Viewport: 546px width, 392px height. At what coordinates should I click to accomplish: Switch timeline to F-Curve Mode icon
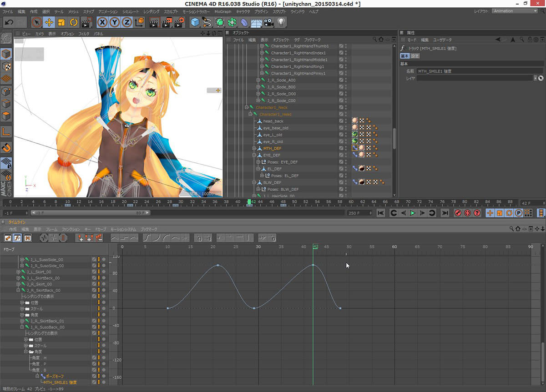(17, 238)
